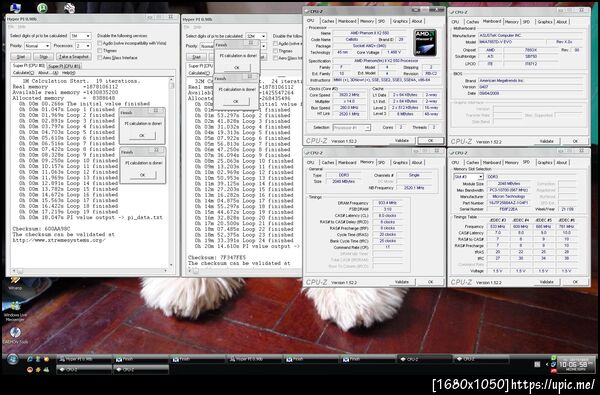This screenshot has width=600, height=395.
Task: Switch to the Super PI [CPU #1] tab
Action: point(64,66)
